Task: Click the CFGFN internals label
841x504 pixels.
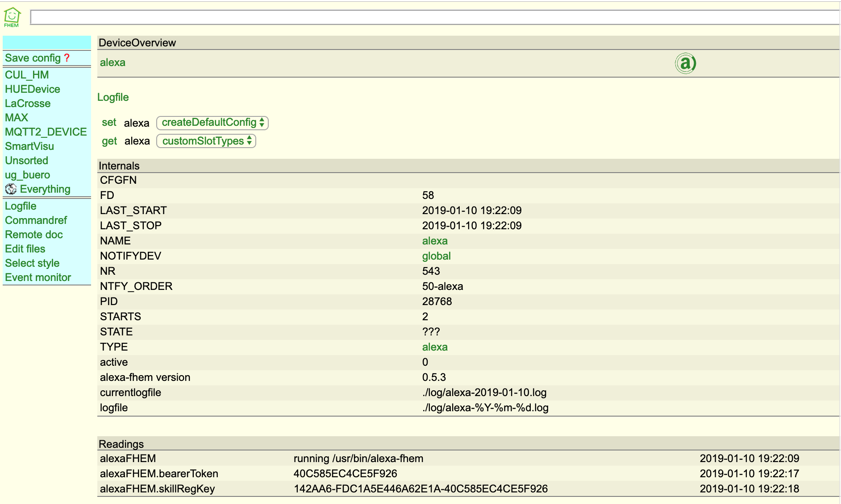Action: 118,180
